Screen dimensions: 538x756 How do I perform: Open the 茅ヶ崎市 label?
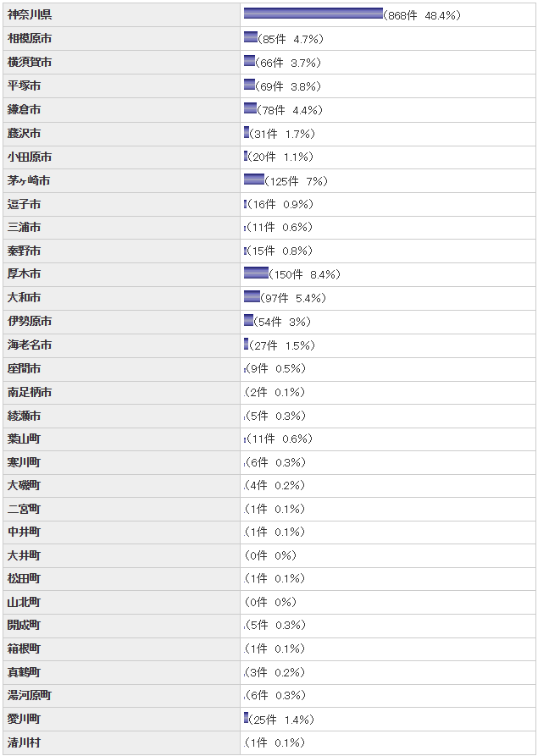click(x=29, y=181)
